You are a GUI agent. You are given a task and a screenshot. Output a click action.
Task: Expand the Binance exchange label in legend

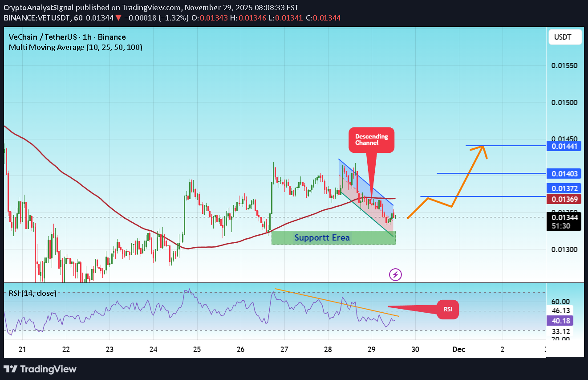coord(112,37)
